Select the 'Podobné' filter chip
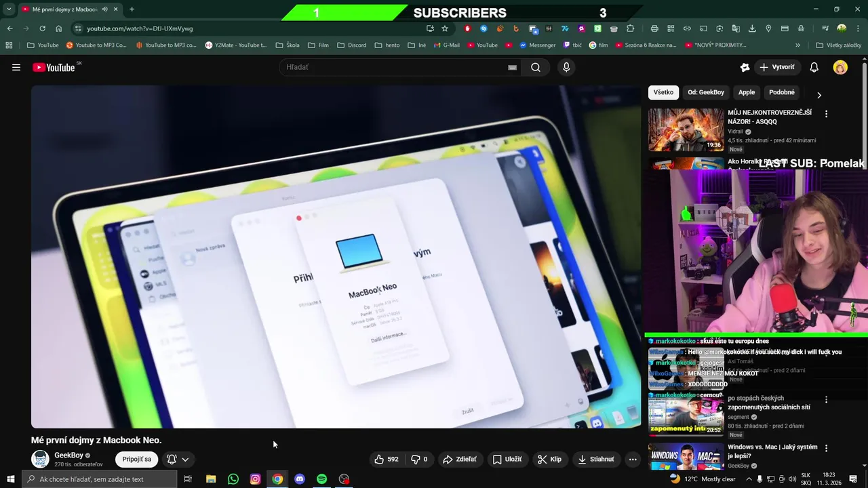Image resolution: width=868 pixels, height=488 pixels. click(x=782, y=92)
